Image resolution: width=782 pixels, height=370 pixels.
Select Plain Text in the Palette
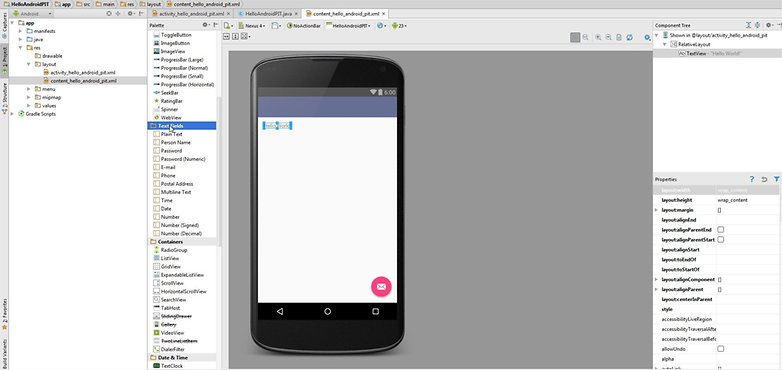coord(172,134)
